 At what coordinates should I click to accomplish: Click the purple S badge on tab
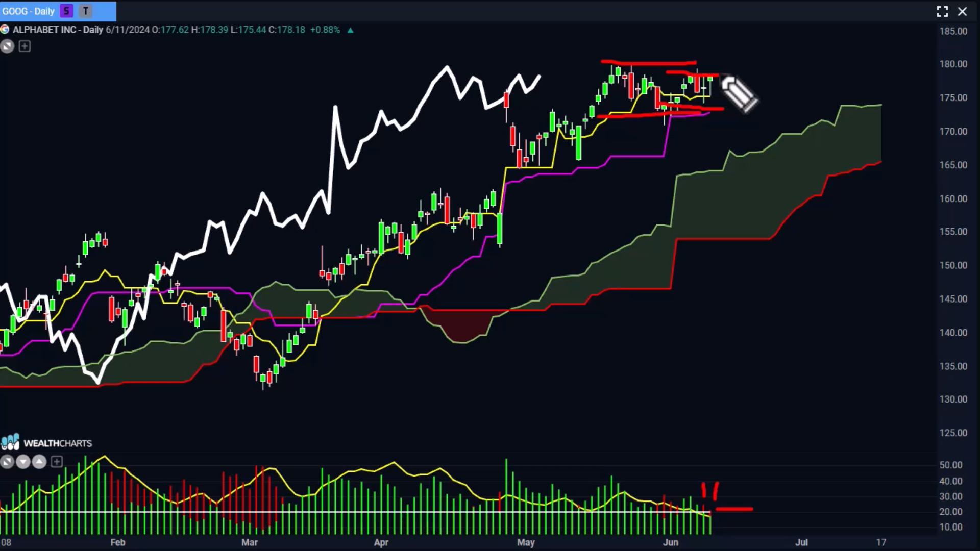(x=66, y=11)
